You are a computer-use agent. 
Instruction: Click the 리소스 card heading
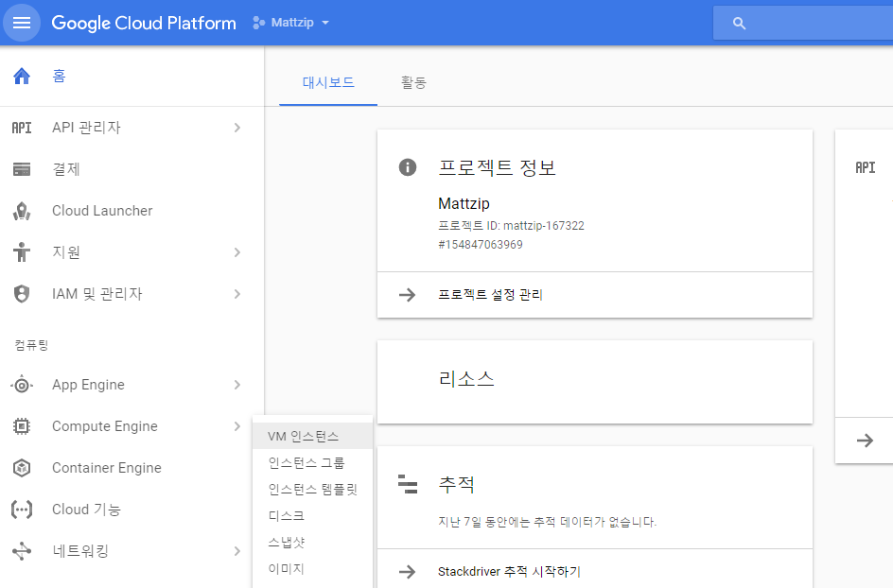point(466,378)
